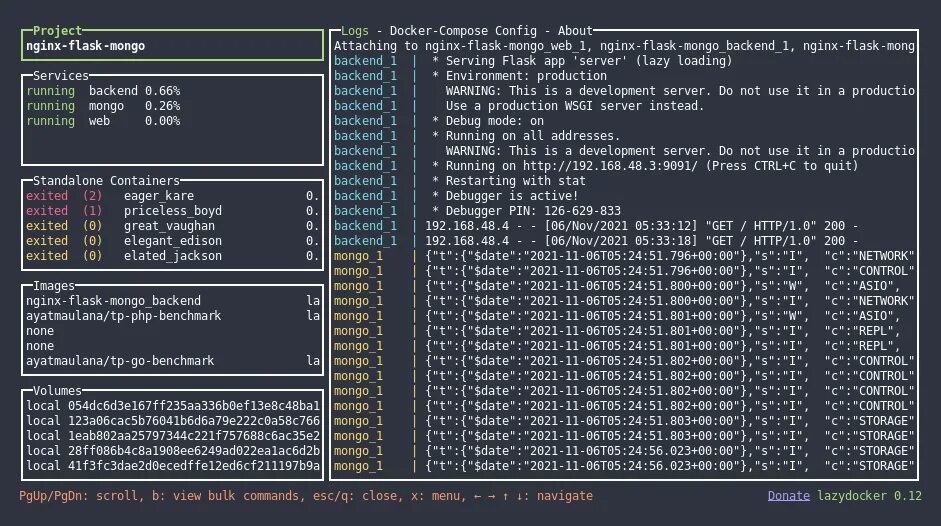This screenshot has width=941, height=526.
Task: Select the ayatmaulana/tp-php-benchmark image
Action: 172,316
